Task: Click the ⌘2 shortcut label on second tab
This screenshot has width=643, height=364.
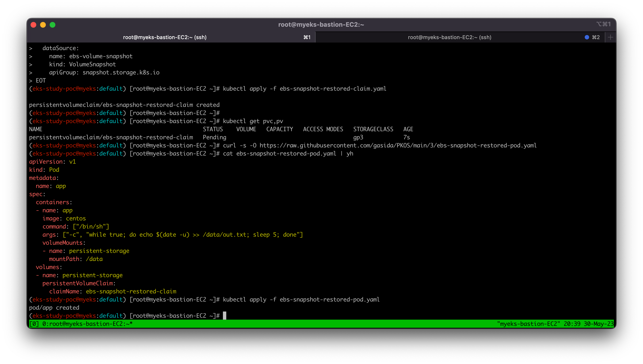Action: click(x=596, y=37)
